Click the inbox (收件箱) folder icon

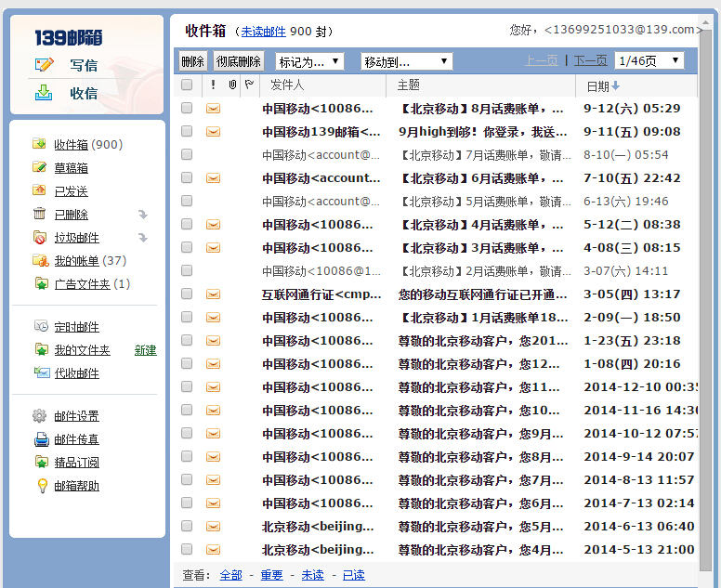tap(39, 144)
